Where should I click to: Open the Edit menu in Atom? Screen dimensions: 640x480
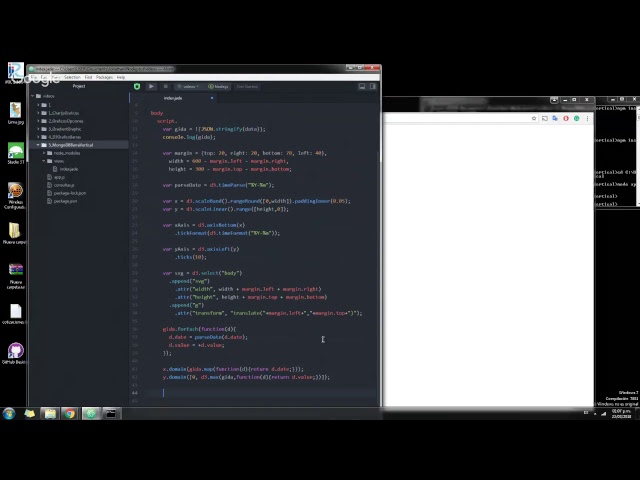[44, 77]
